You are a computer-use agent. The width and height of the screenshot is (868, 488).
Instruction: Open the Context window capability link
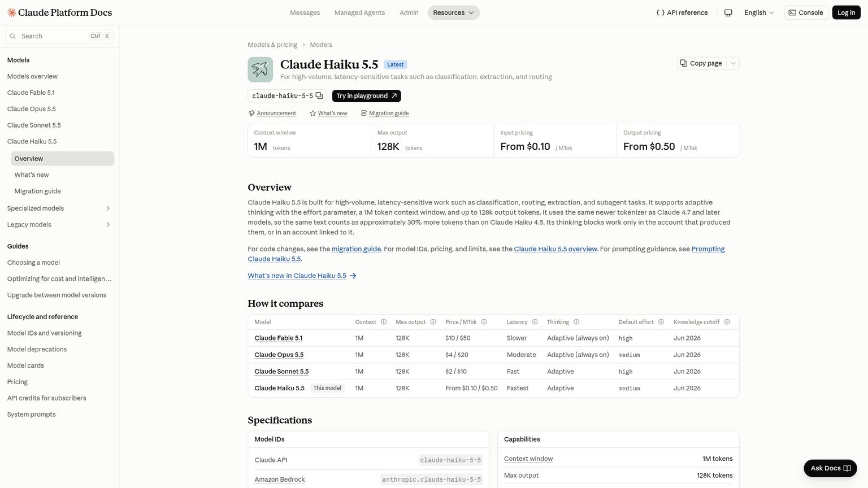(528, 459)
